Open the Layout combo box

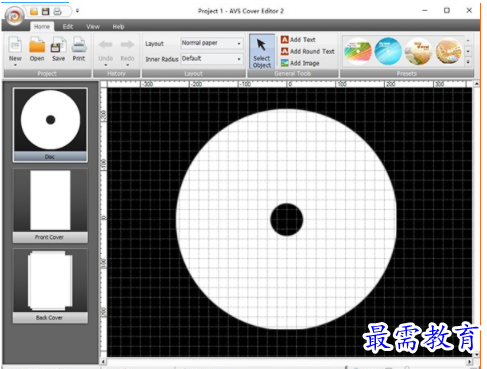click(212, 43)
